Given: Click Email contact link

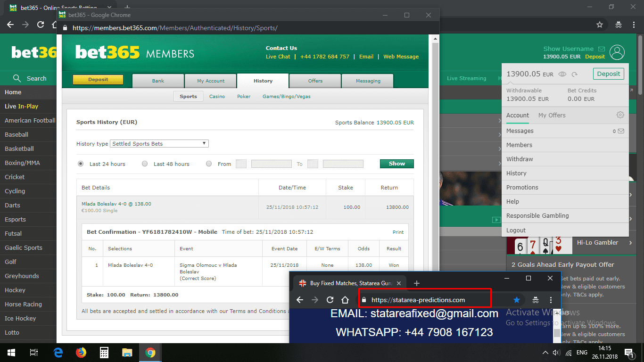Looking at the screenshot, I should click(x=366, y=57).
